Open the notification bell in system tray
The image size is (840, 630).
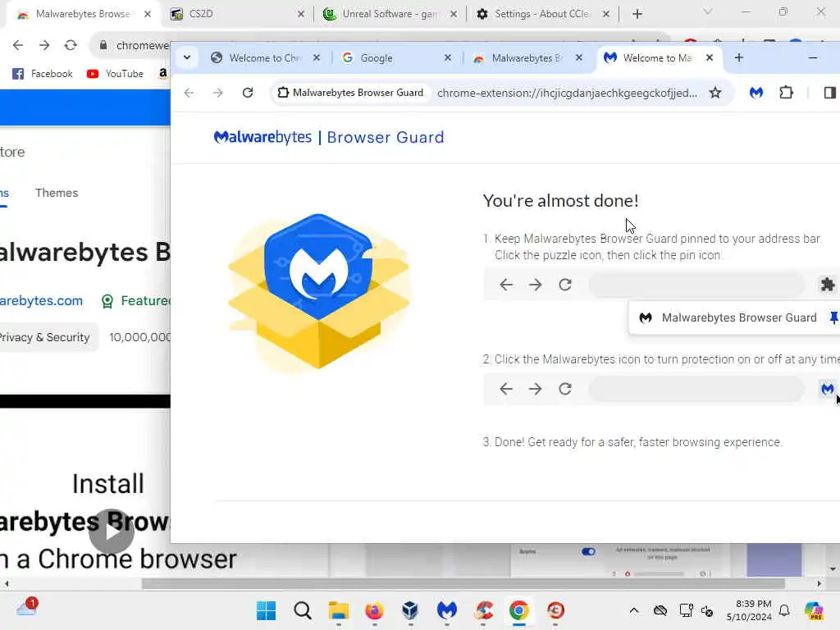click(784, 610)
